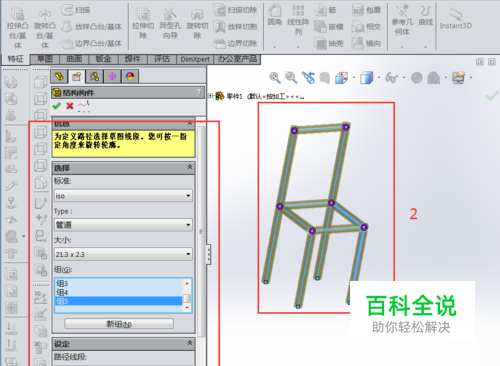Collapse the 选择 (Selections) section
The image size is (500, 366).
[190, 167]
